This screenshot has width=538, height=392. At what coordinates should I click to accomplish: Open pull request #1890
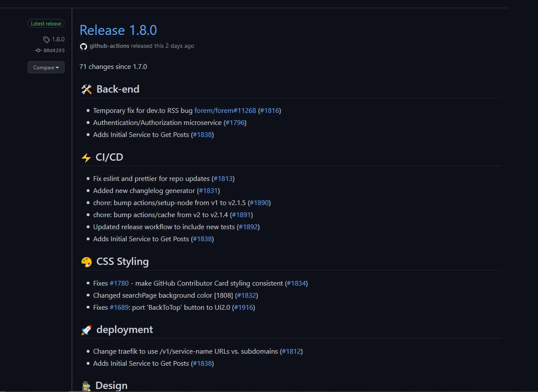pyautogui.click(x=259, y=203)
